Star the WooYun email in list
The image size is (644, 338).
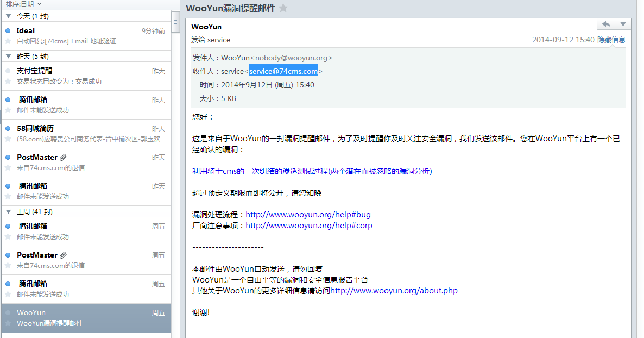pyautogui.click(x=8, y=323)
